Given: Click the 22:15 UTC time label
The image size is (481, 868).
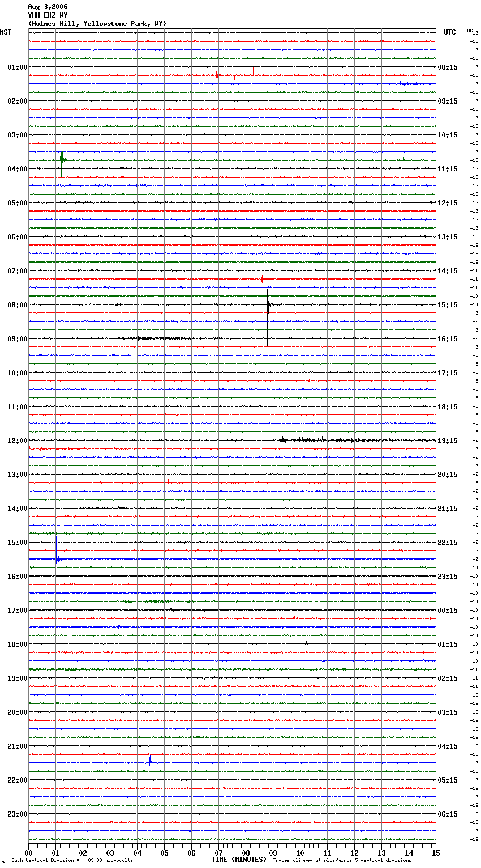Looking at the screenshot, I should (448, 543).
